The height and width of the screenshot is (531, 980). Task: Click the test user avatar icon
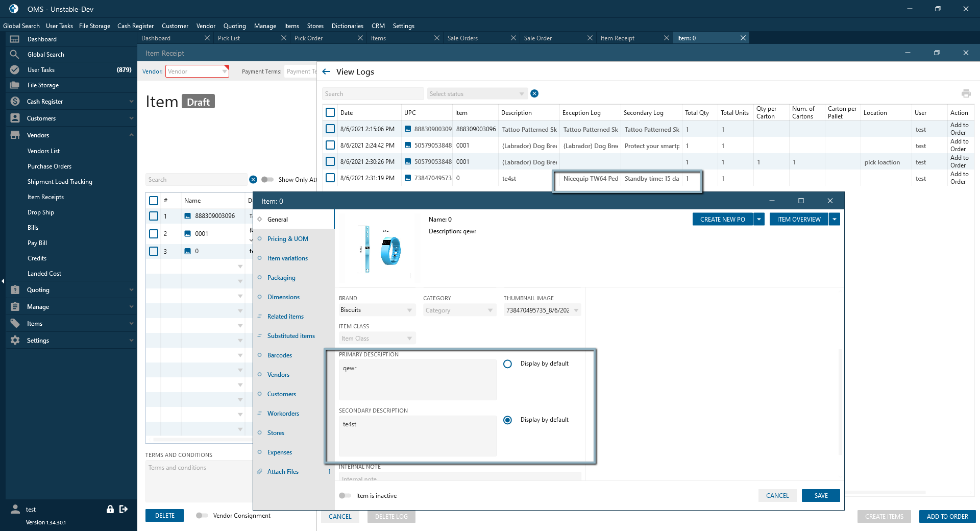(x=15, y=509)
